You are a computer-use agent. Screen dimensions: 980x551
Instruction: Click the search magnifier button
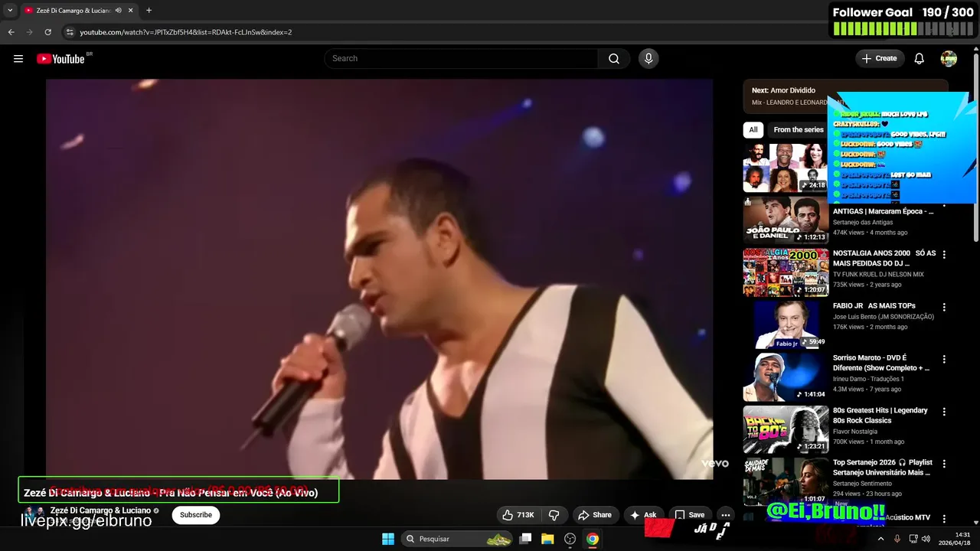(614, 59)
